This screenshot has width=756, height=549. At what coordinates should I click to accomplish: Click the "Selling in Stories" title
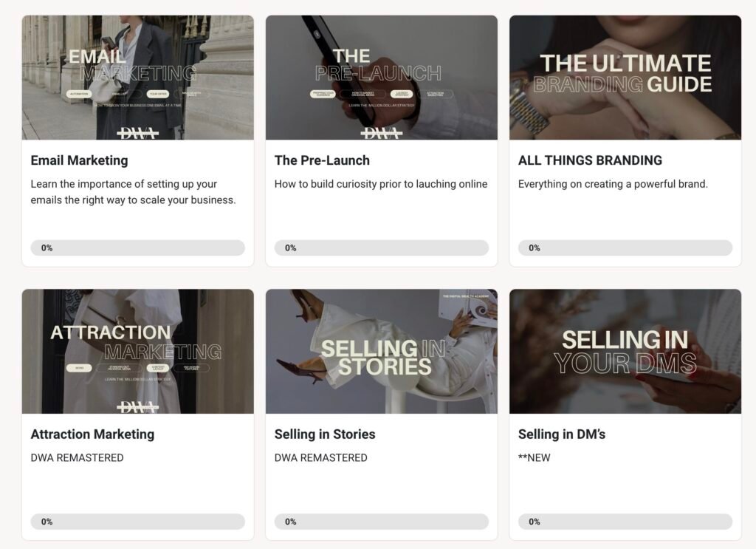click(325, 434)
